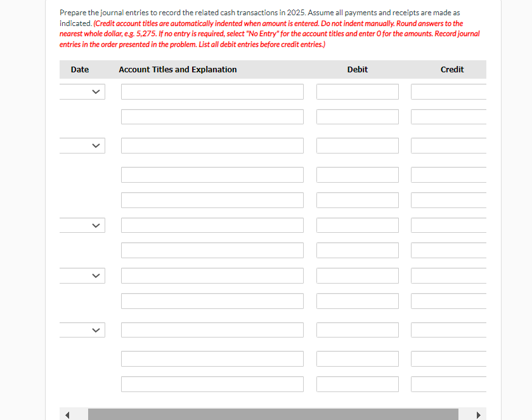Click the 'Date' column header

pyautogui.click(x=80, y=70)
